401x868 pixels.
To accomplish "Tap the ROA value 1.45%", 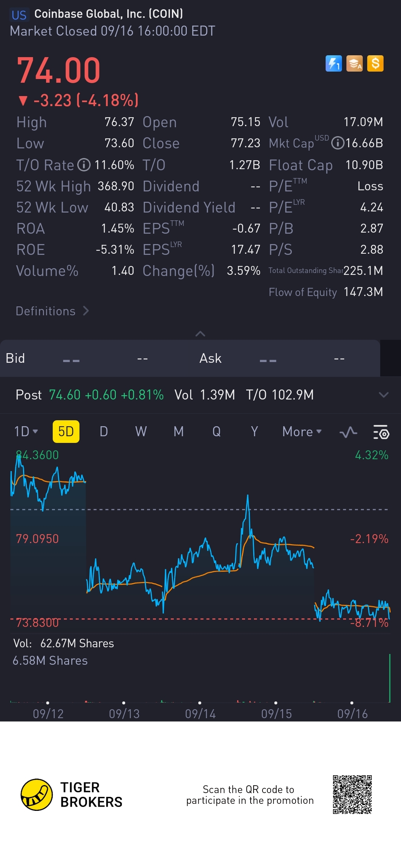I will pyautogui.click(x=118, y=228).
